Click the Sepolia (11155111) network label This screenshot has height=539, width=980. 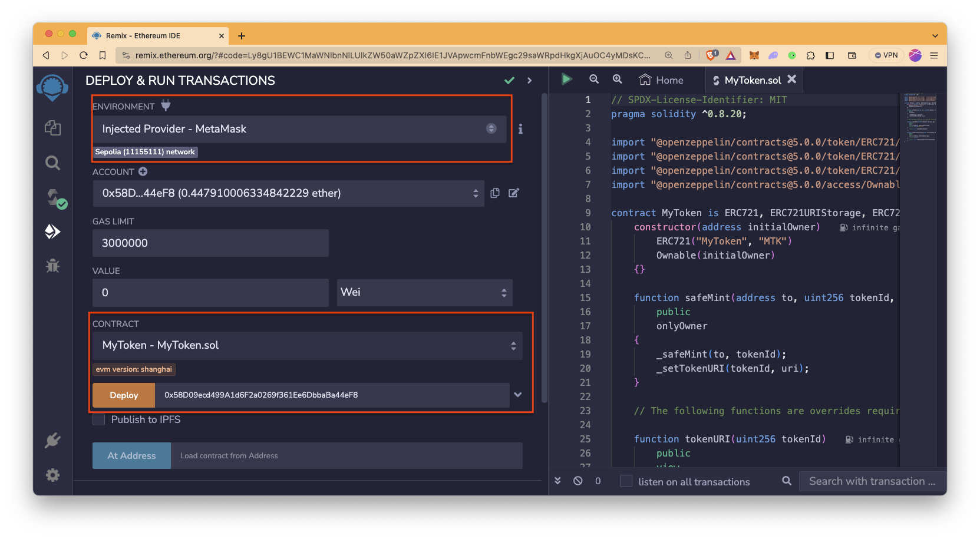[145, 152]
